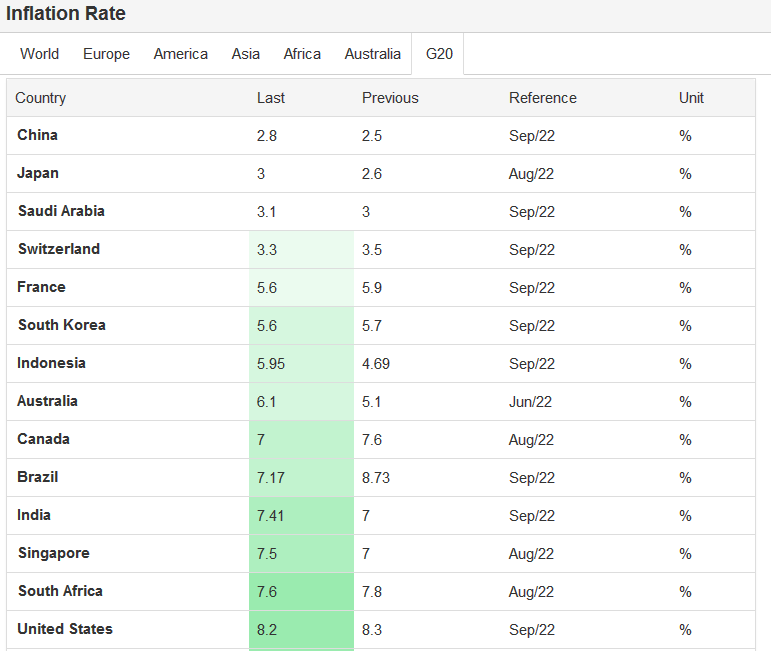Open the Japan country link

[x=38, y=173]
